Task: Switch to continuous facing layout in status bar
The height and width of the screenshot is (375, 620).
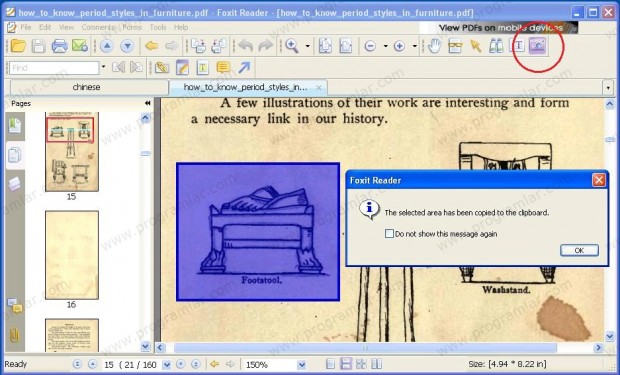Action: (361, 364)
